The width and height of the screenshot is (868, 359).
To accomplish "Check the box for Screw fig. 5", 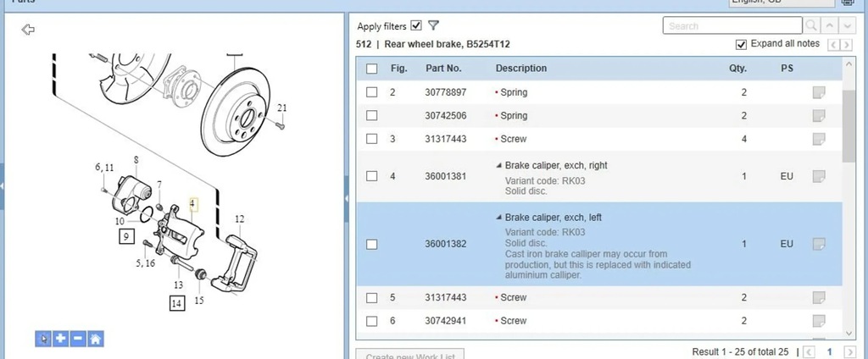I will coord(372,297).
